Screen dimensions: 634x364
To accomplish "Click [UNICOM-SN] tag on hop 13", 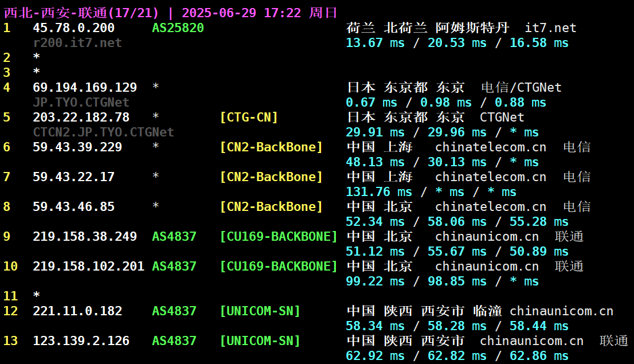I will pyautogui.click(x=260, y=340).
